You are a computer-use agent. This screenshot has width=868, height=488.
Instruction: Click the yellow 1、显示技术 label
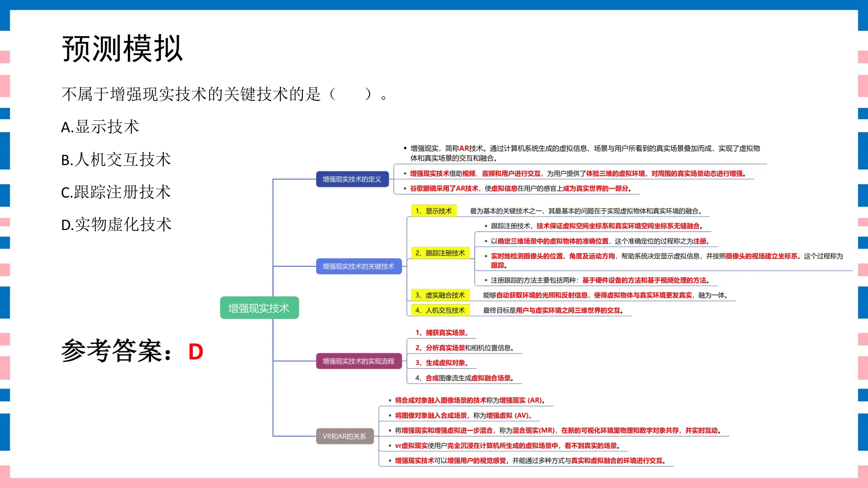point(434,211)
